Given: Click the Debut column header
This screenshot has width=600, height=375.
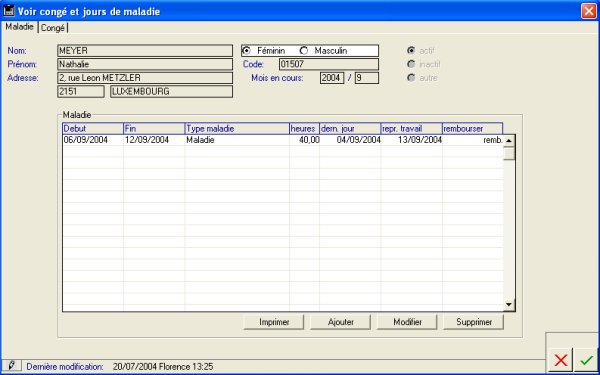Looking at the screenshot, I should 93,129.
